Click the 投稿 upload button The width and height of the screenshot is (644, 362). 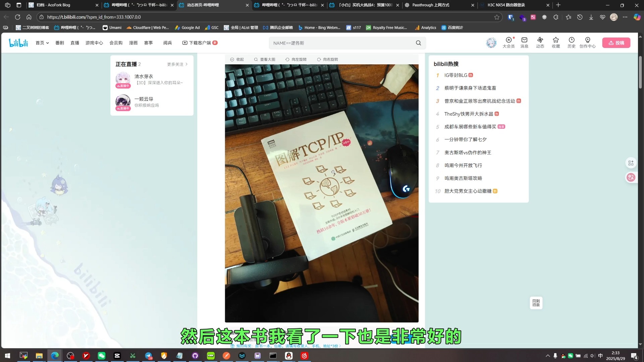tap(616, 43)
